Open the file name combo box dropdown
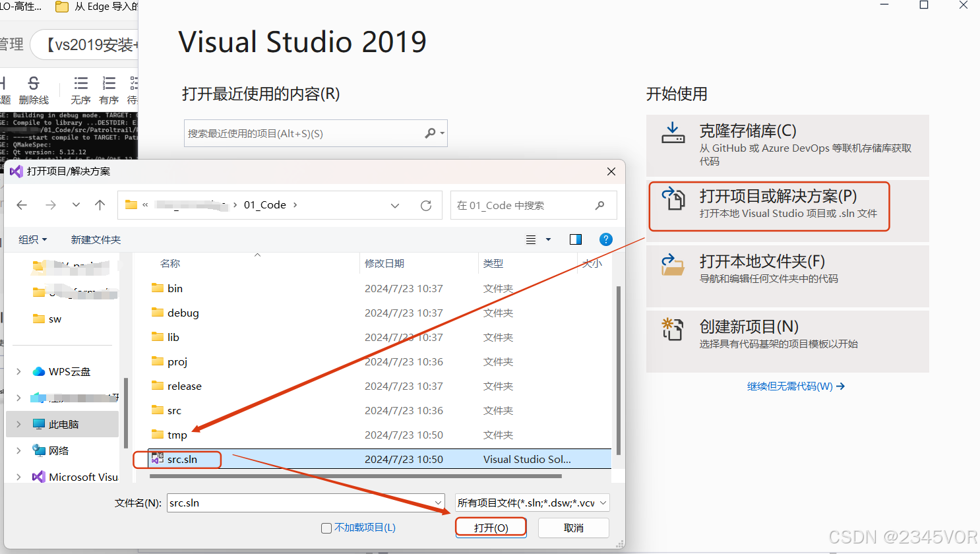 438,503
